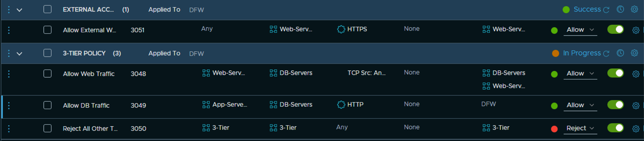Screen dimensions: 644x141
Task: Disable the Allow External W rule toggle
Action: click(615, 29)
